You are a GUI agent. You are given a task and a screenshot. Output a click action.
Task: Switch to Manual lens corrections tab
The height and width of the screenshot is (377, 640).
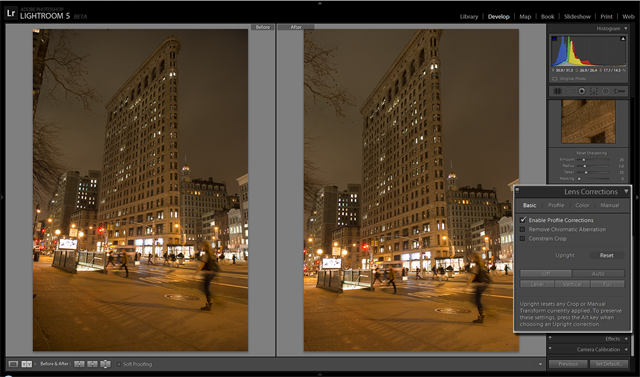(x=609, y=205)
